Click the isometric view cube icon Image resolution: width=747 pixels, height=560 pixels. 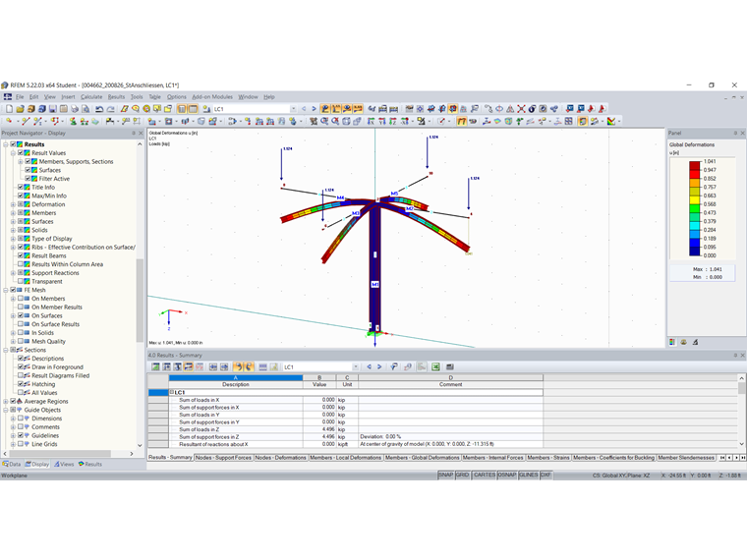click(x=346, y=122)
